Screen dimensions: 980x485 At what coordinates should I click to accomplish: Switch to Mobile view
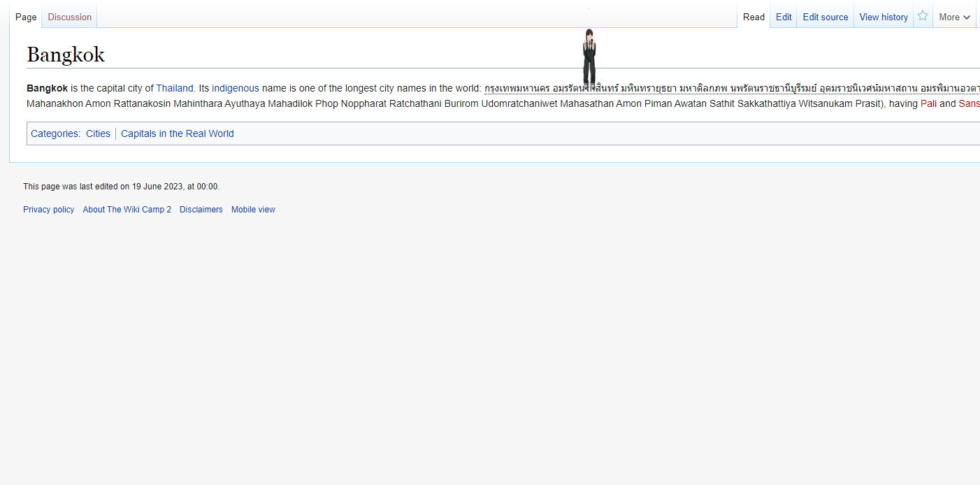point(253,210)
